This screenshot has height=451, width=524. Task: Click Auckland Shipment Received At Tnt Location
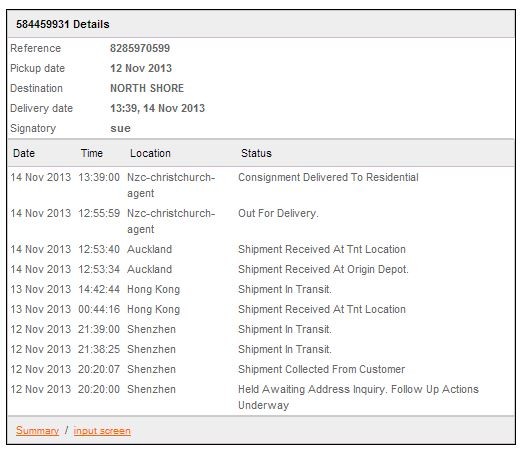coord(322,249)
